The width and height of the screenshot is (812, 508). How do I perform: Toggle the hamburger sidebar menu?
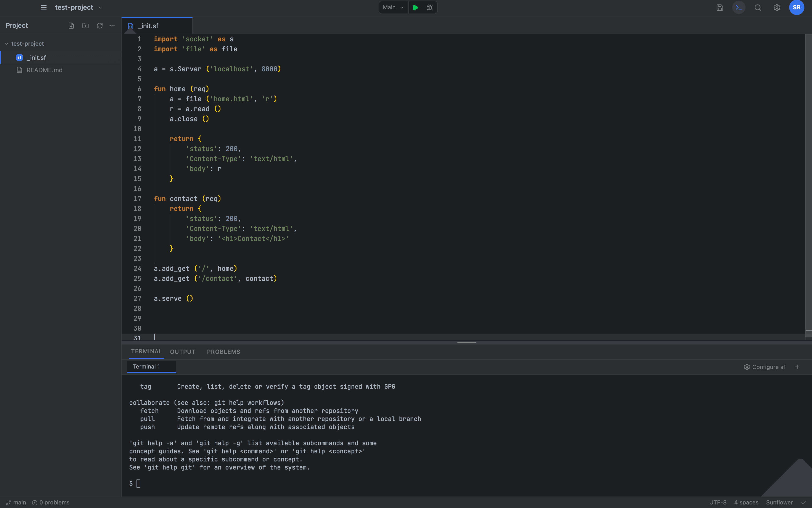click(44, 7)
